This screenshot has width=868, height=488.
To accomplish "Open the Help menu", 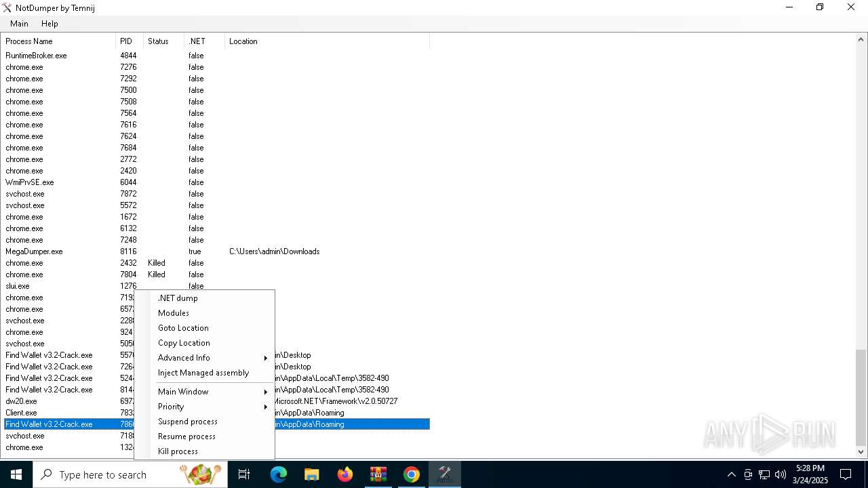I will [x=50, y=24].
